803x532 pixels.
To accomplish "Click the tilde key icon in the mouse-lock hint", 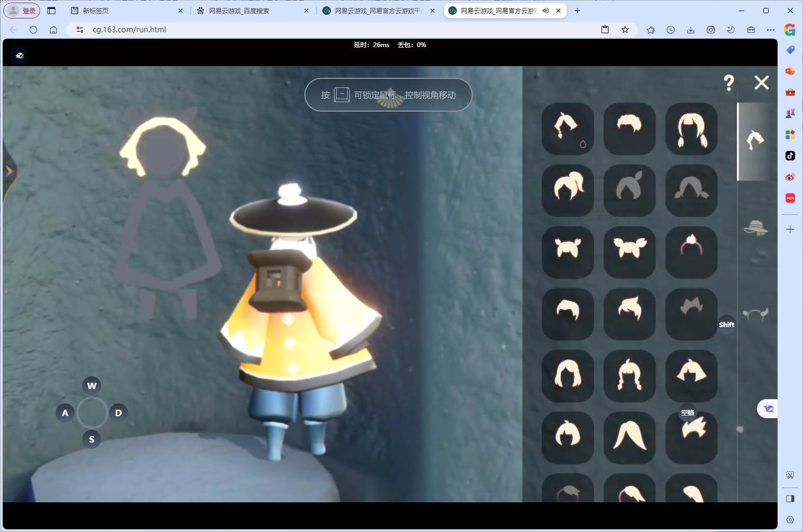I will tap(342, 95).
